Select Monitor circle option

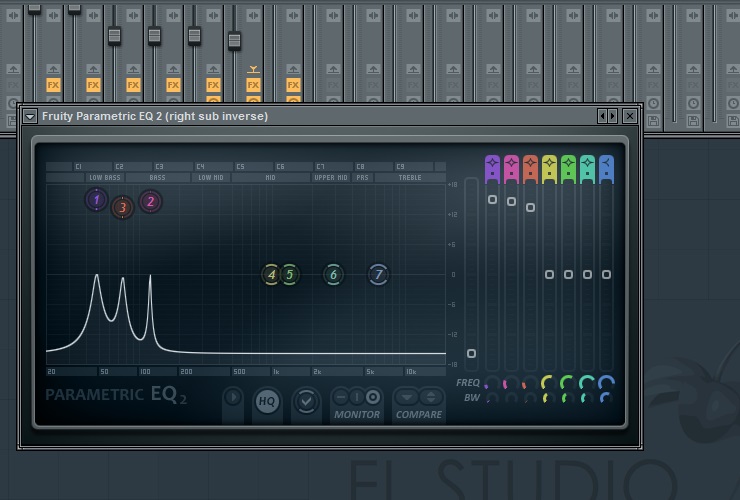tap(373, 397)
